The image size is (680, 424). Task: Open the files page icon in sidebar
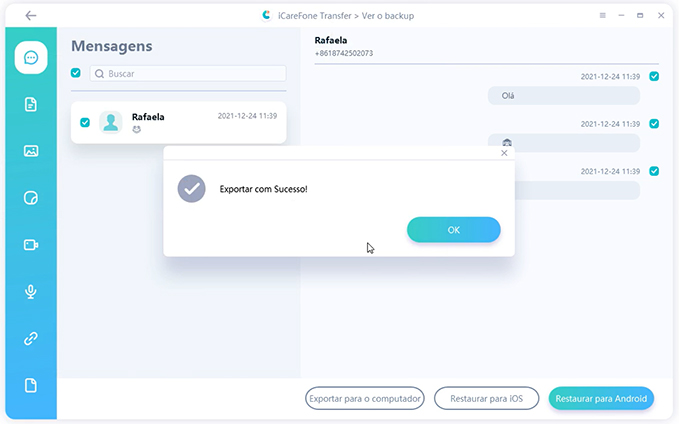31,385
